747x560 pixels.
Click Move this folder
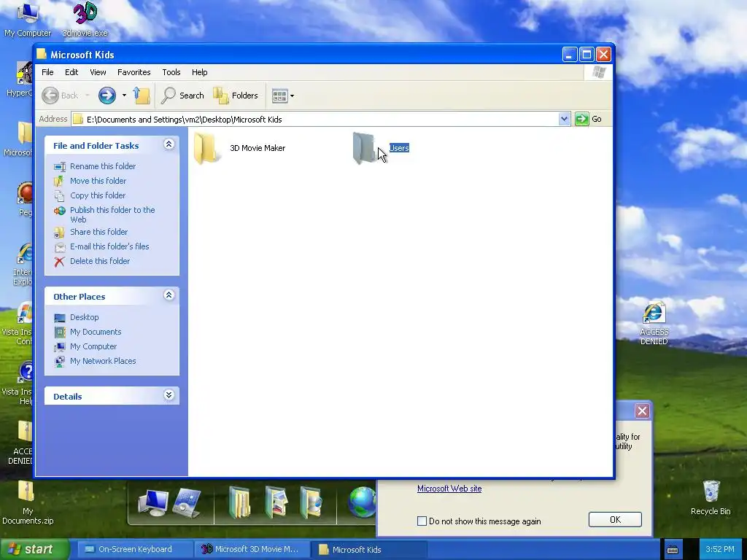pos(98,181)
